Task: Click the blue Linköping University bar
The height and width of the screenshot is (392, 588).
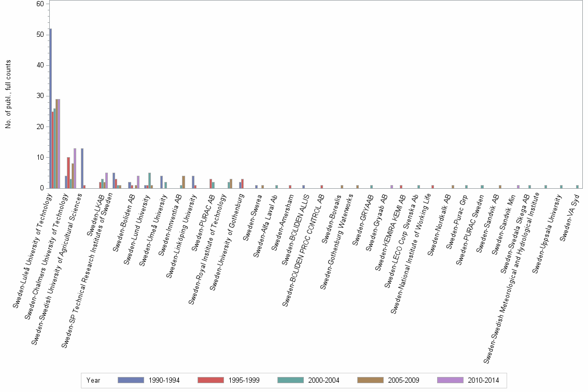Action: (193, 181)
